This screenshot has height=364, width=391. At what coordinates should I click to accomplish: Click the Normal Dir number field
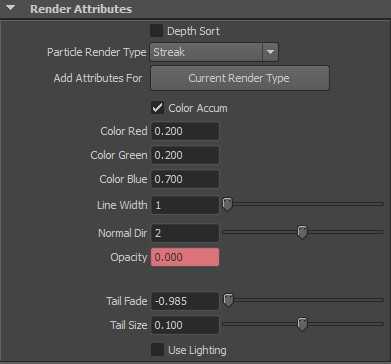(x=185, y=233)
